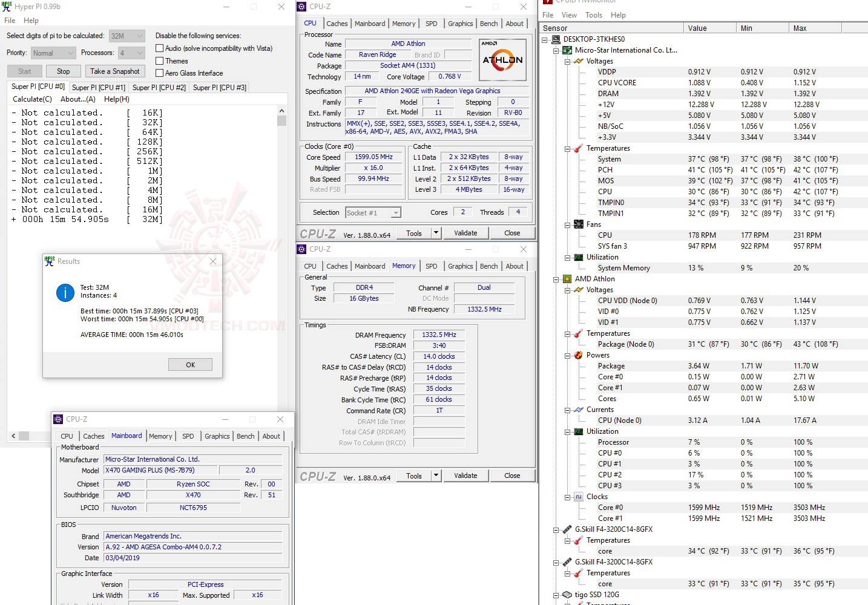This screenshot has width=868, height=605.
Task: Open the Bench tab in CPU-Z Mainboard window
Action: 246,436
